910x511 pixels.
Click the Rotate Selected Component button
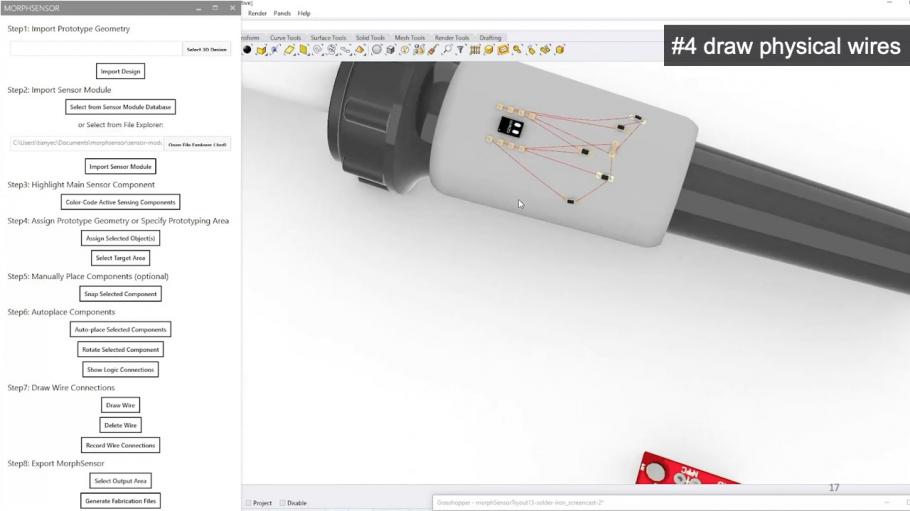point(120,350)
